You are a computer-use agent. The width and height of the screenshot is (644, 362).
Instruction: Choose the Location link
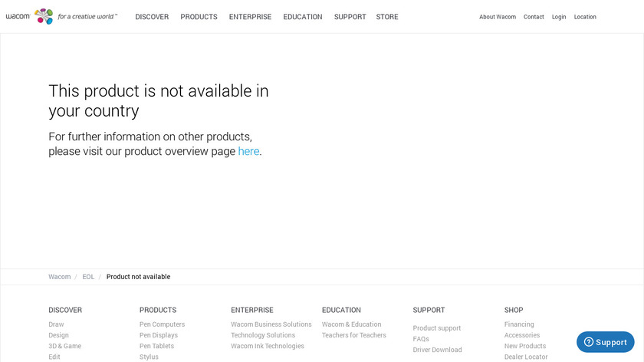tap(585, 17)
